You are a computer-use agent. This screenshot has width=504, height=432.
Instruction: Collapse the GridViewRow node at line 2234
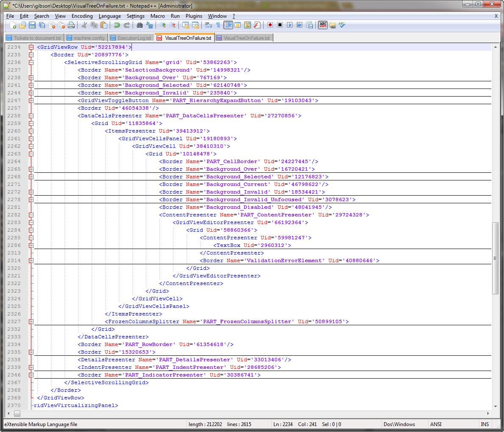pyautogui.click(x=31, y=47)
